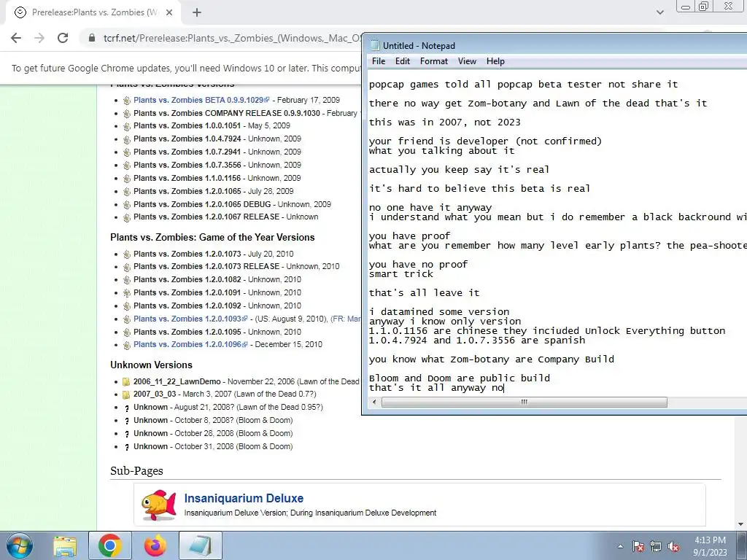The image size is (747, 560).
Task: Open Notepad View menu
Action: tap(467, 61)
